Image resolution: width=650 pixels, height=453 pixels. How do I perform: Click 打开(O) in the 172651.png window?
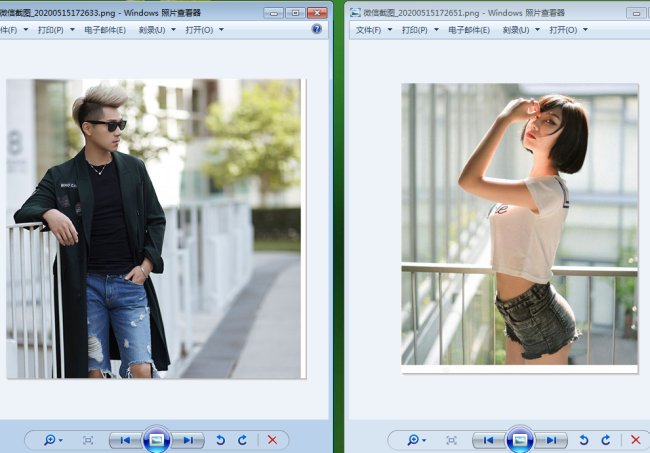567,30
